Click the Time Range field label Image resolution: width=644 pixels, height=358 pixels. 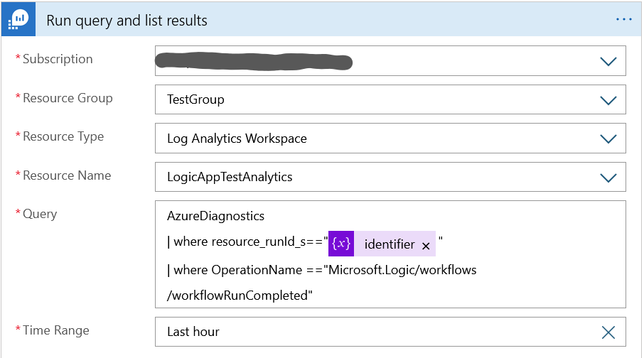(55, 330)
